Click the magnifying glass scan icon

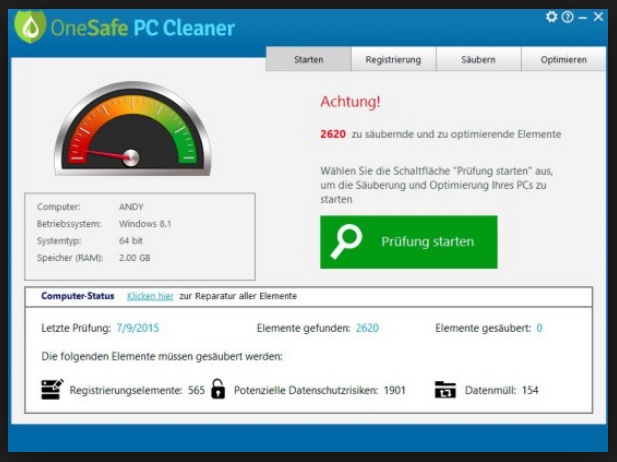pyautogui.click(x=347, y=242)
